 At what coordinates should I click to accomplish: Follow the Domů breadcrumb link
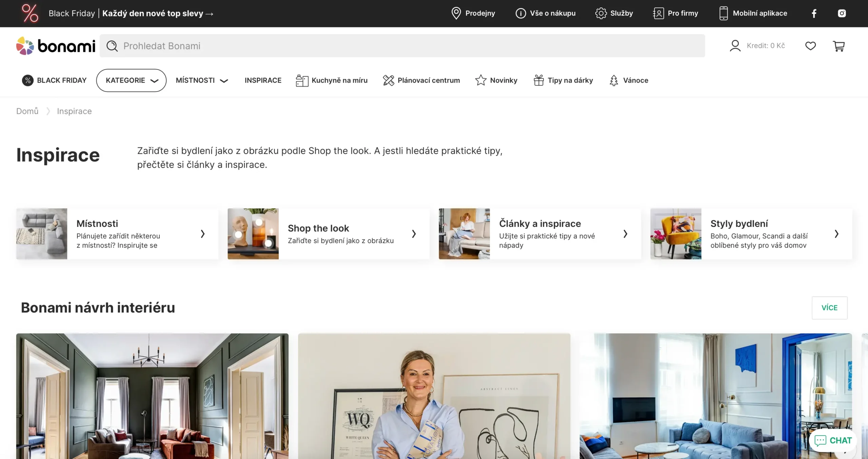[27, 111]
